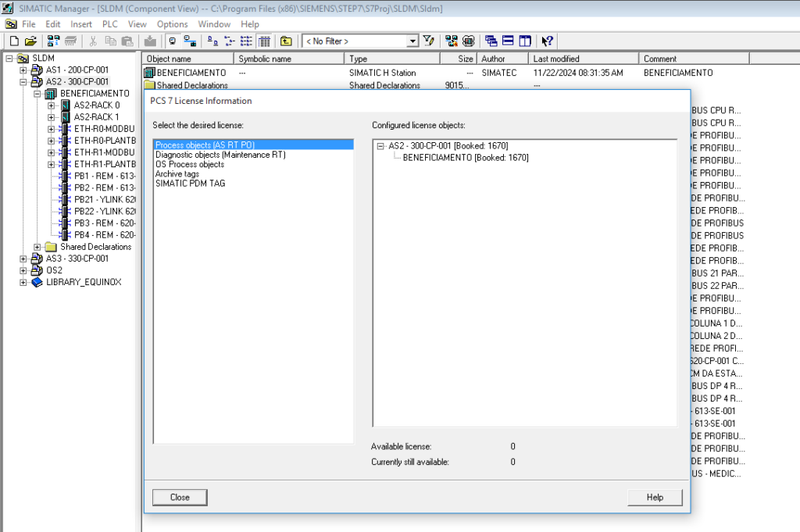Click the Up One Level folder icon
800x532 pixels.
point(286,41)
